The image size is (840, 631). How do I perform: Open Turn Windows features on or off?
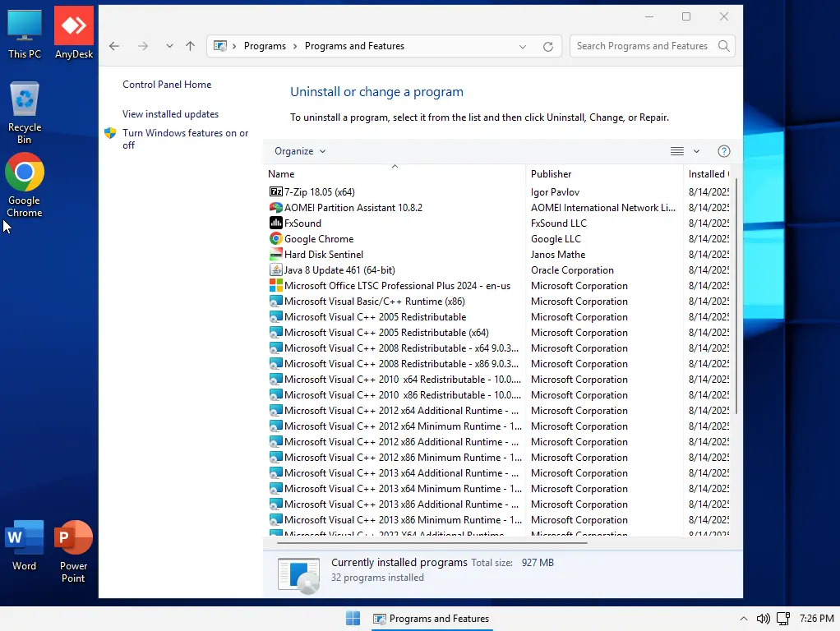(186, 139)
